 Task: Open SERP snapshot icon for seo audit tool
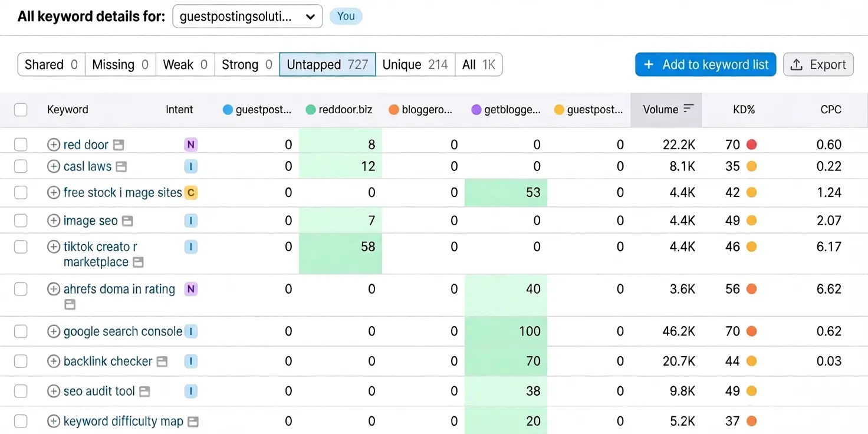[144, 392]
